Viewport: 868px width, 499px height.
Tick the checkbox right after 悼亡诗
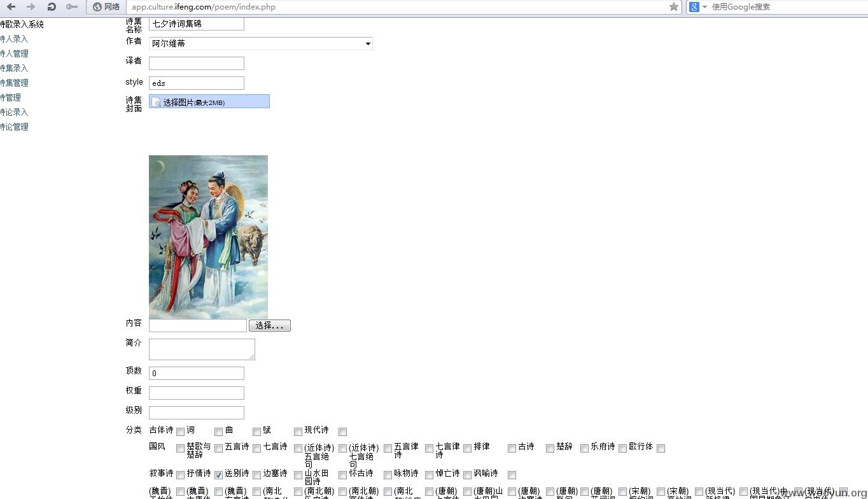click(467, 475)
